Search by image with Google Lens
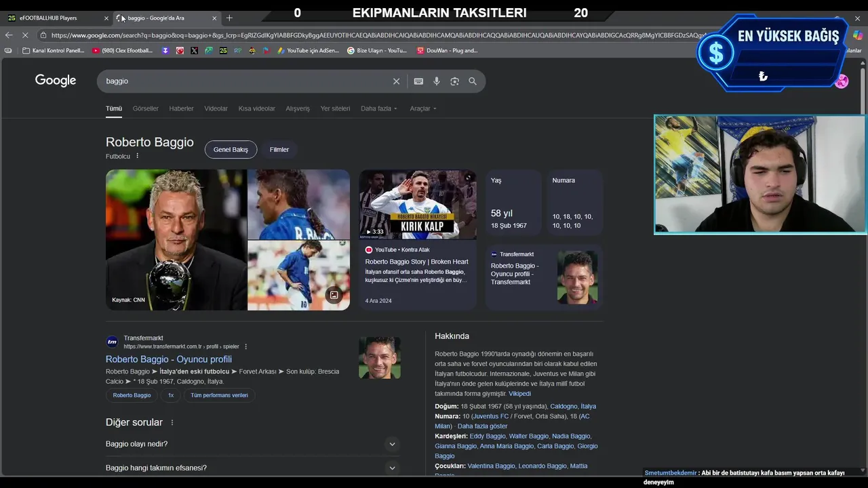Image resolution: width=868 pixels, height=488 pixels. [454, 81]
